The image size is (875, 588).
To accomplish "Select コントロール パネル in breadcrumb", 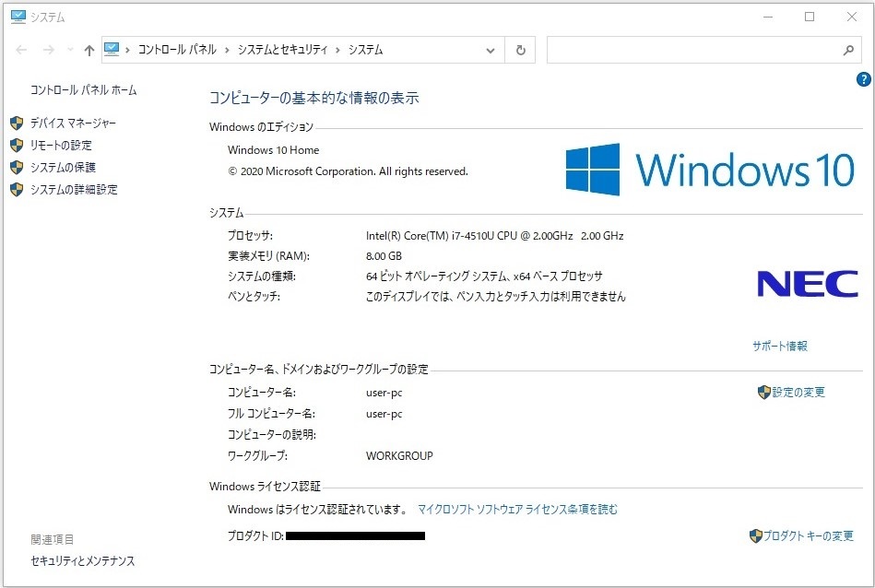I will 177,50.
